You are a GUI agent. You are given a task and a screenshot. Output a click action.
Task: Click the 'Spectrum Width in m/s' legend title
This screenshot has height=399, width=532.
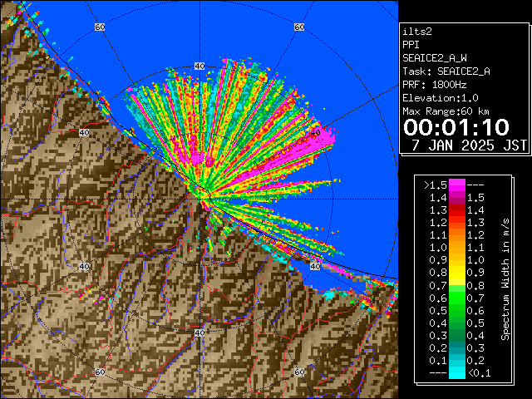505,279
